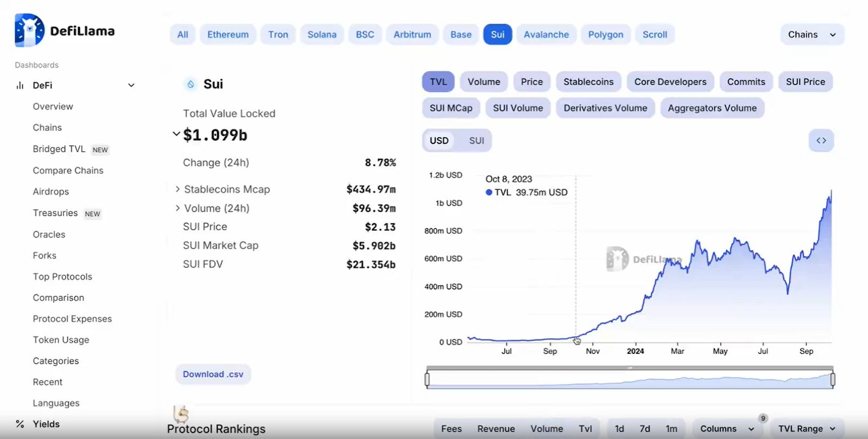The width and height of the screenshot is (868, 439).
Task: Collapse the DeFi sidebar section
Action: click(x=131, y=85)
